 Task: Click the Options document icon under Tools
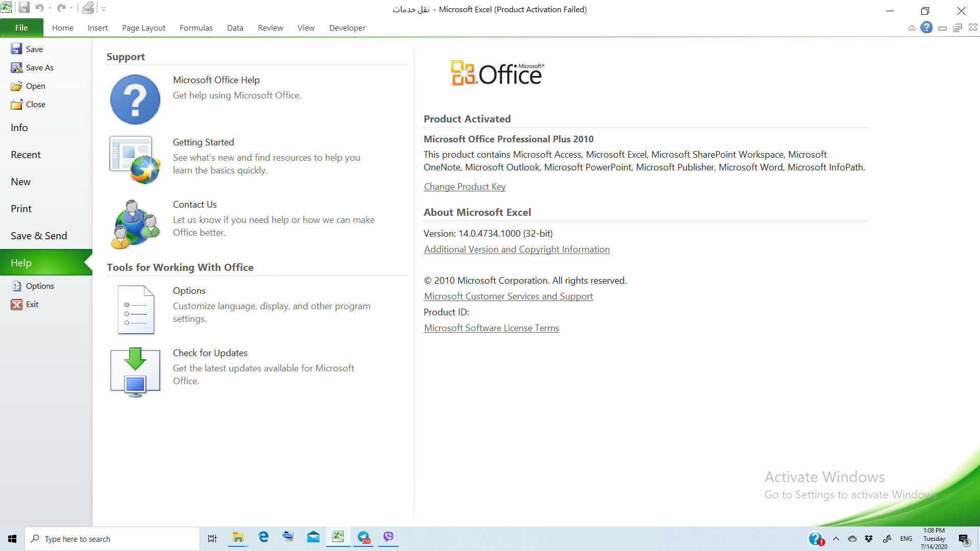click(x=136, y=310)
